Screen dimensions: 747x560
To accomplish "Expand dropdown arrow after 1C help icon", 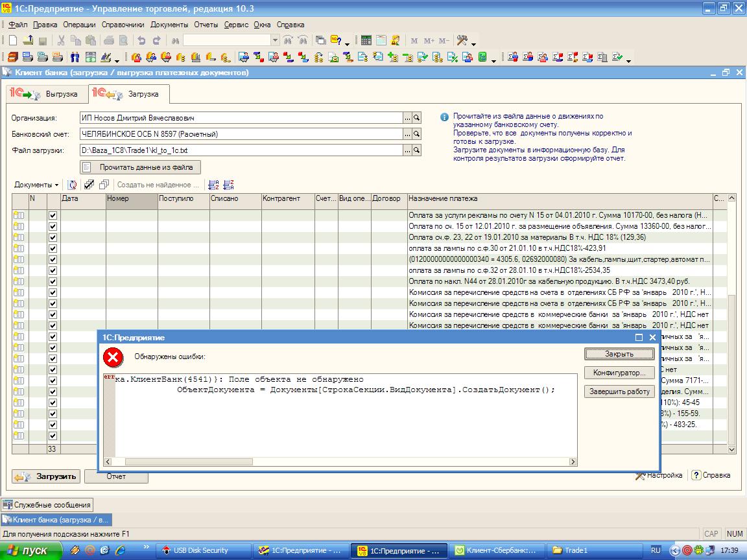I will tap(347, 43).
